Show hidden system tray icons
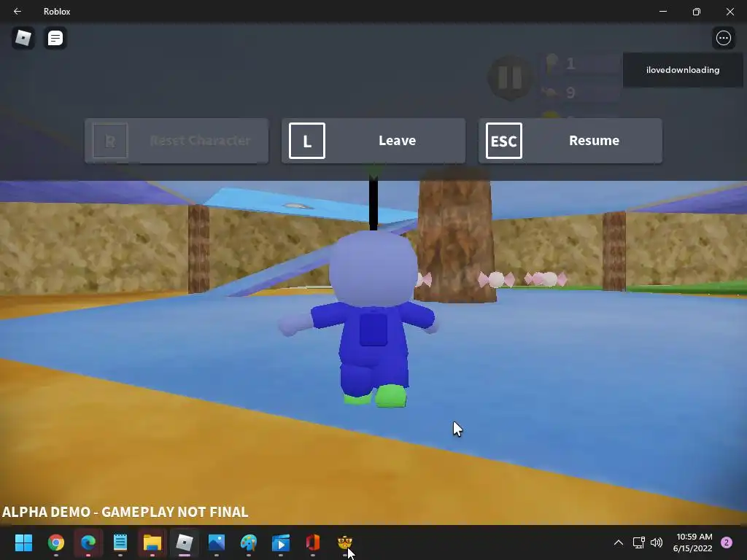This screenshot has width=747, height=560. pos(619,542)
